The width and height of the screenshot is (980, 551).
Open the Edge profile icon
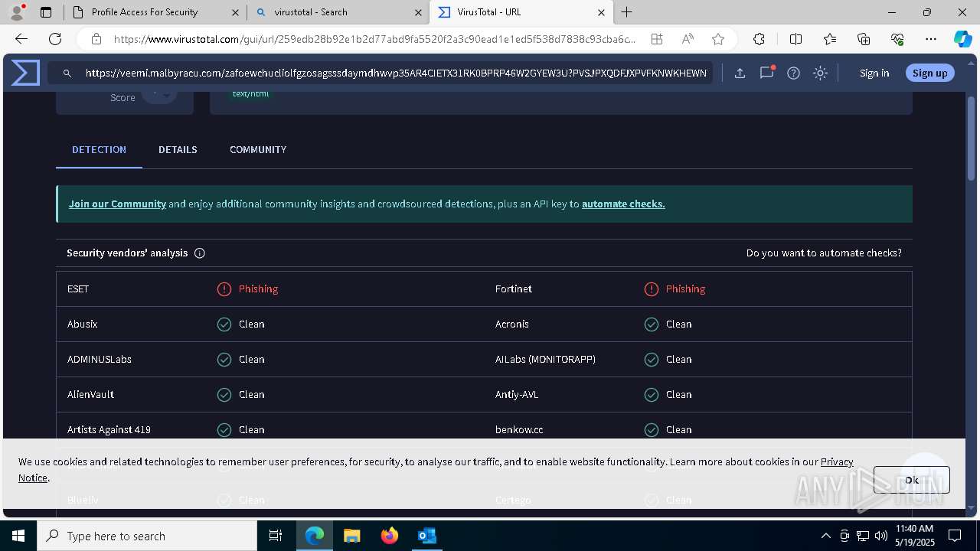coord(17,12)
